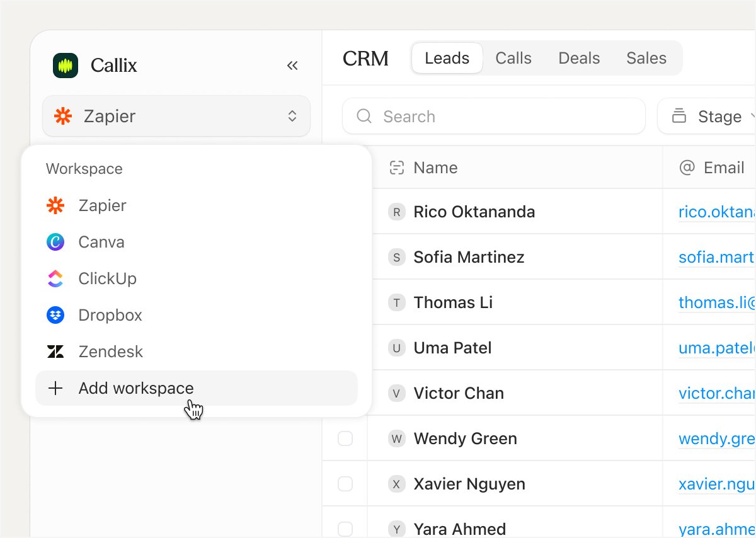Click the name Wendy Green
756x538 pixels.
tap(465, 438)
